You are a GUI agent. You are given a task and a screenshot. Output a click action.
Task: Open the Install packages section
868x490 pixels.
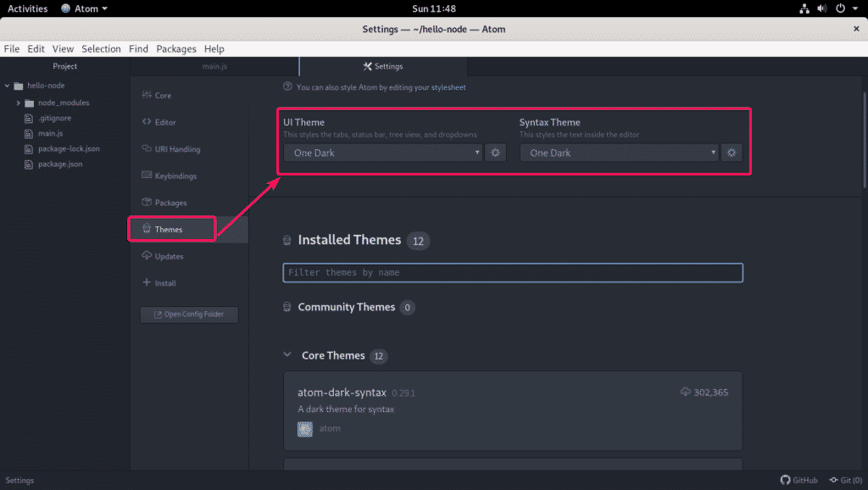coord(163,283)
